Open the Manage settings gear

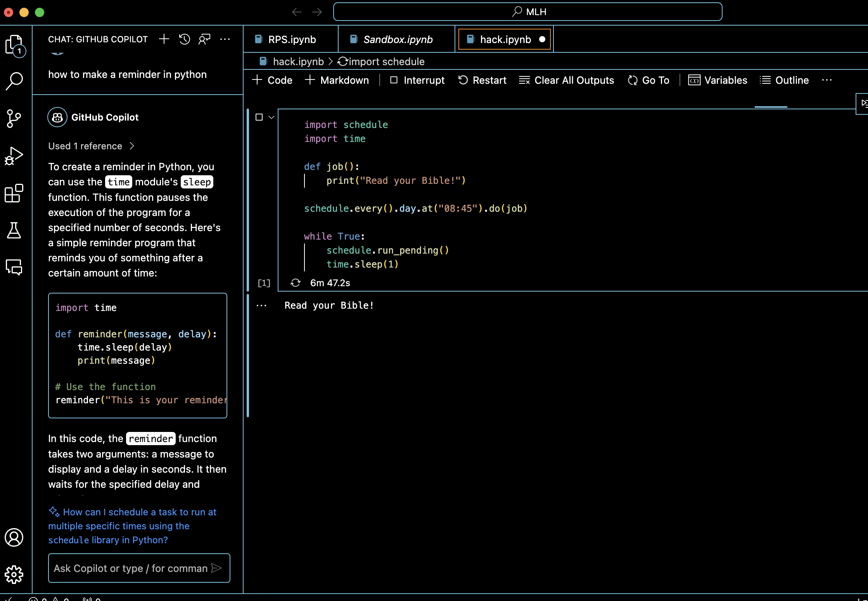pyautogui.click(x=14, y=574)
